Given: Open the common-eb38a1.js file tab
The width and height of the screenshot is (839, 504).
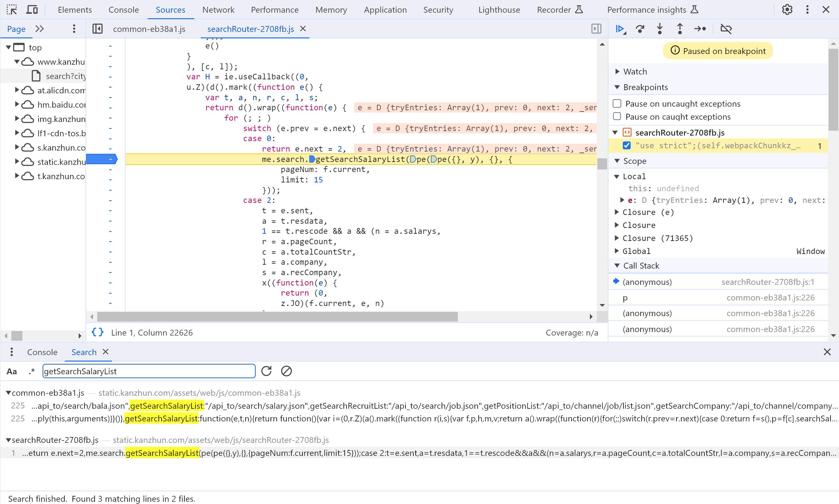Looking at the screenshot, I should 149,29.
